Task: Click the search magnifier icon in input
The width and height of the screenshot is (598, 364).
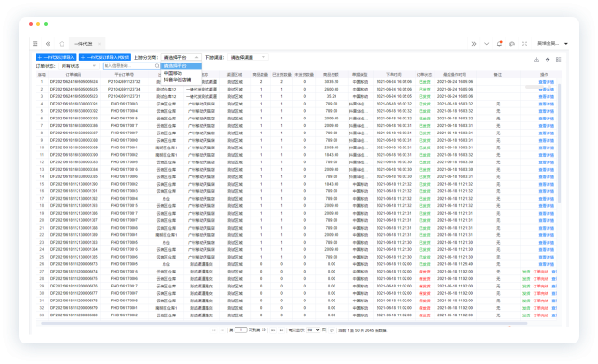Action: coord(157,66)
